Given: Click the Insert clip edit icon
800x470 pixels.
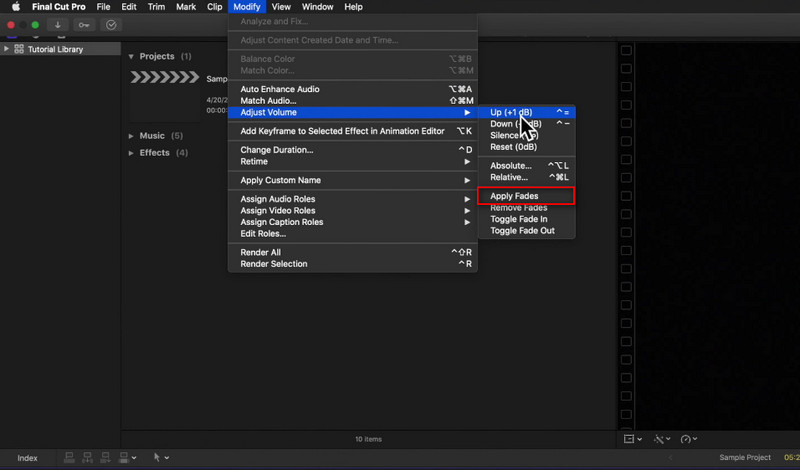Looking at the screenshot, I should pyautogui.click(x=87, y=457).
